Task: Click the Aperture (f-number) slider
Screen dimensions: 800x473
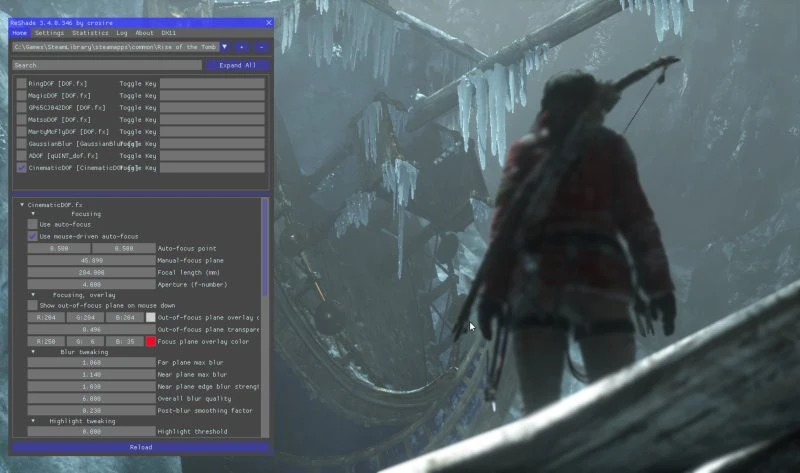Action: [x=91, y=284]
